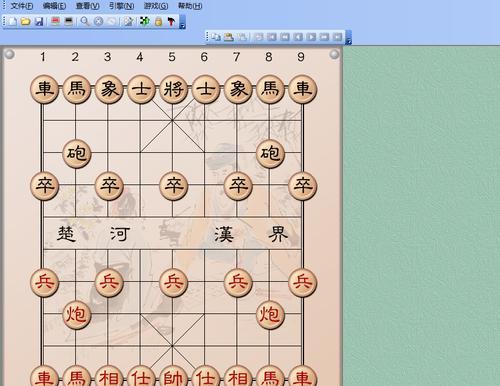This screenshot has width=500, height=386.
Task: Select the red center 兵 on file 5
Action: (173, 283)
